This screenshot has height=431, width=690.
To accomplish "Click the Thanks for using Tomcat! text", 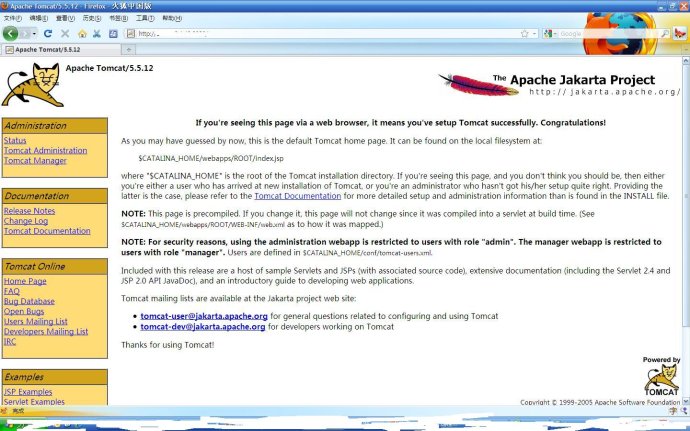I will [168, 345].
